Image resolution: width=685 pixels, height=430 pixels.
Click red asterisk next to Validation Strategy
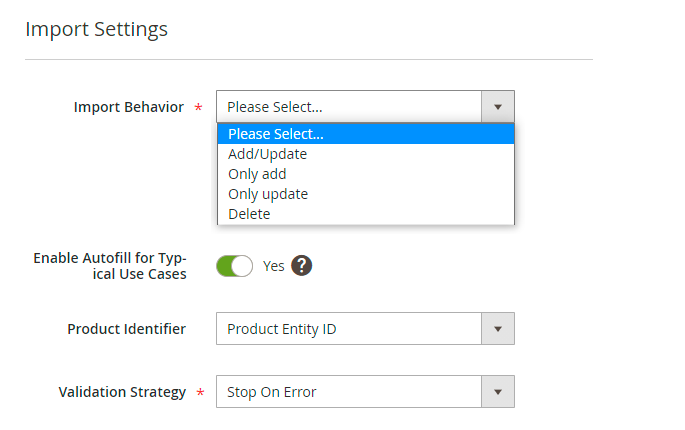(198, 393)
